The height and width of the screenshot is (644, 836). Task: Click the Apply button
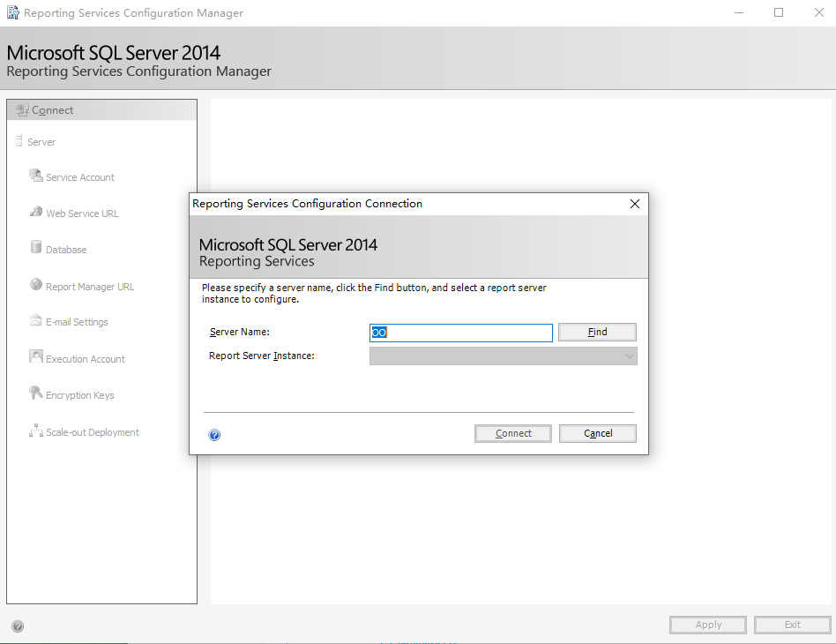click(x=708, y=625)
